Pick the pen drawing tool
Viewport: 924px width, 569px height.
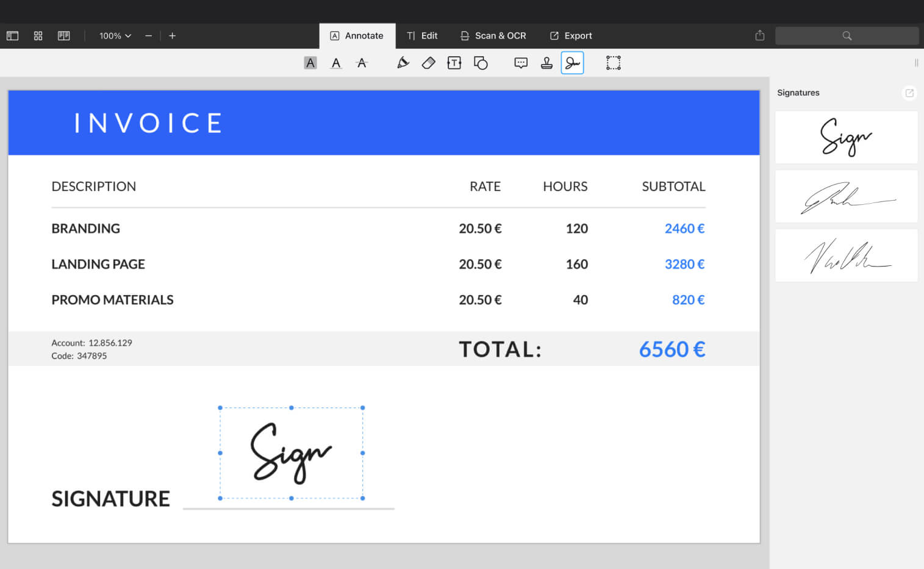point(403,63)
